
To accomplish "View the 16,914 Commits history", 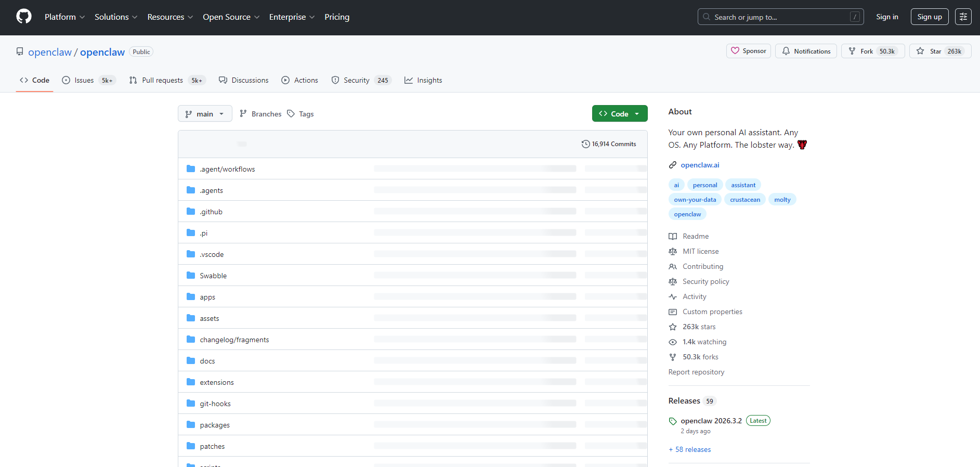I will pyautogui.click(x=609, y=144).
